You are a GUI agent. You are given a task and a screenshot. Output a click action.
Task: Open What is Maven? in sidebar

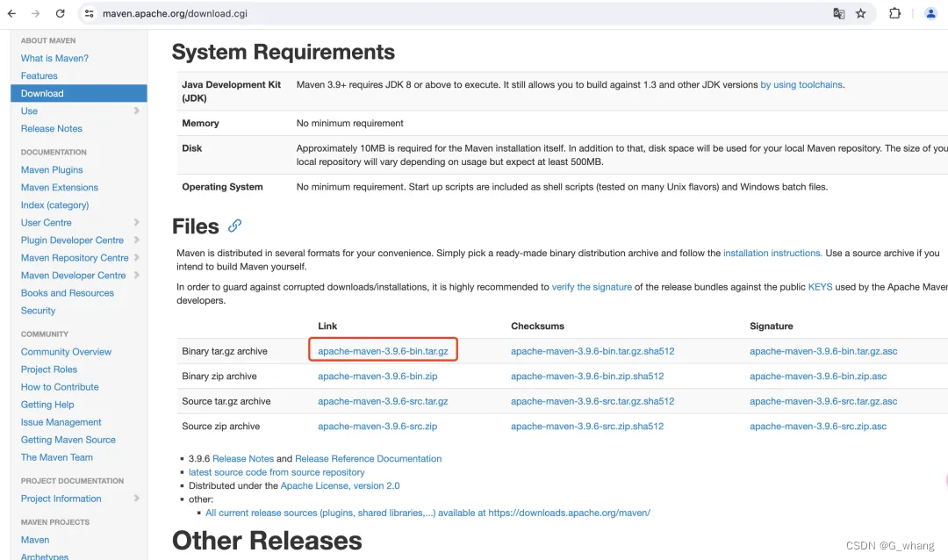[54, 58]
